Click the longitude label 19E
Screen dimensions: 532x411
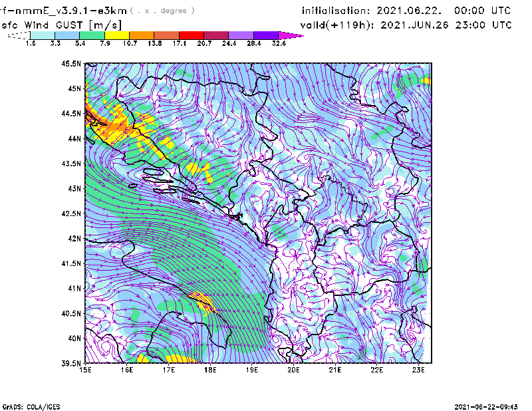(x=252, y=370)
